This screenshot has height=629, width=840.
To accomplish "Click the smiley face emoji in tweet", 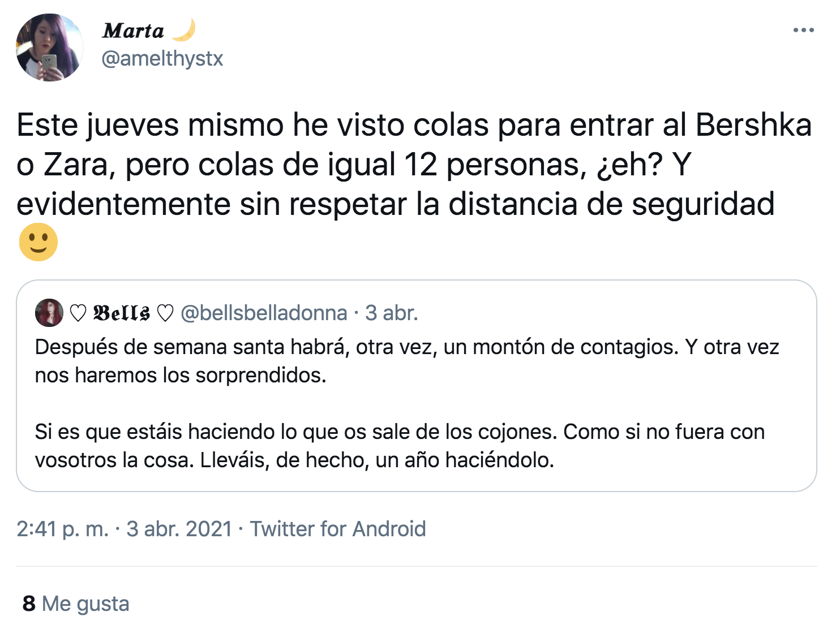I will pyautogui.click(x=38, y=242).
